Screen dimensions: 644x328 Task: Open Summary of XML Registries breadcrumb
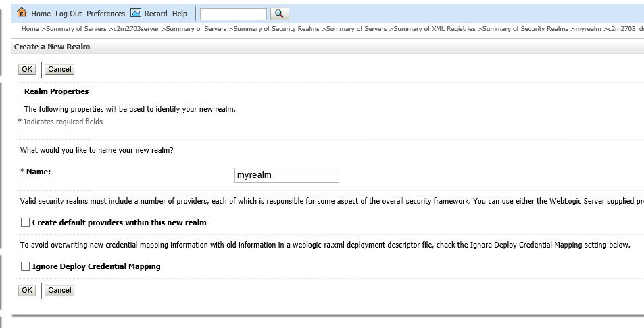click(x=435, y=29)
